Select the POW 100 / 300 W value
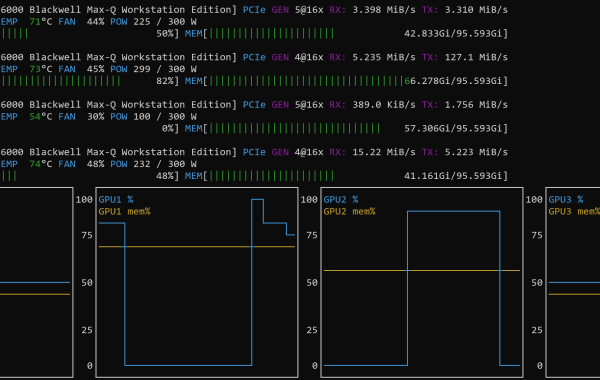 pyautogui.click(x=153, y=117)
